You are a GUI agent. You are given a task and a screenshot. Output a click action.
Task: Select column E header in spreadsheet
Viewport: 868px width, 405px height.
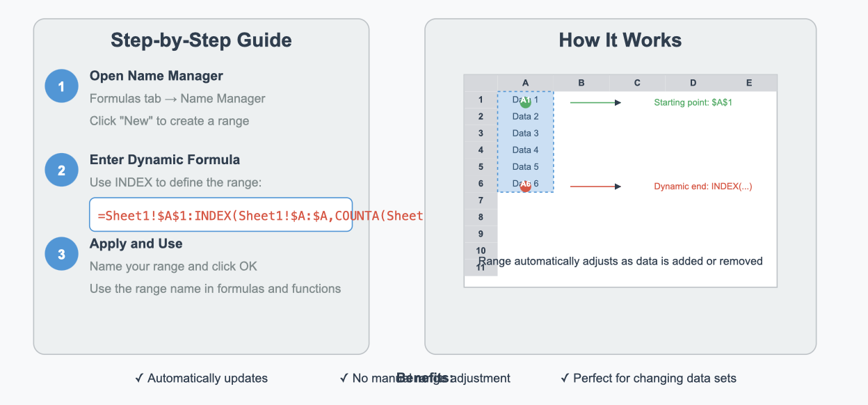(x=749, y=83)
